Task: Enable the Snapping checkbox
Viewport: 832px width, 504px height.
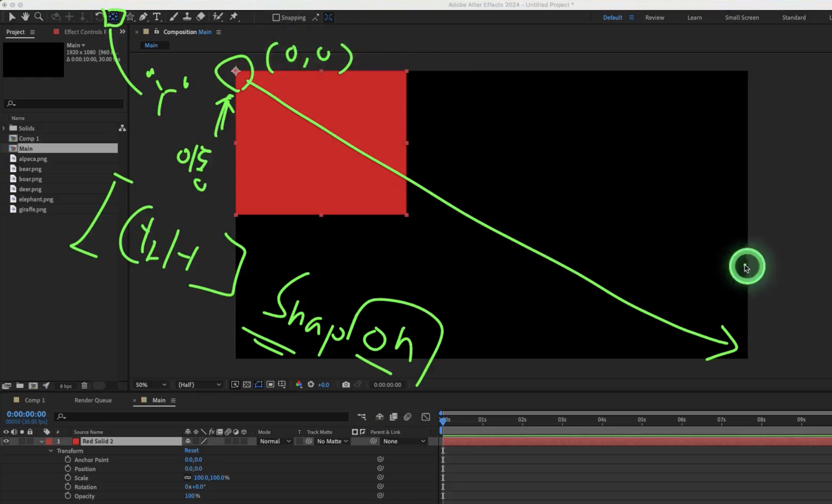Action: point(276,18)
